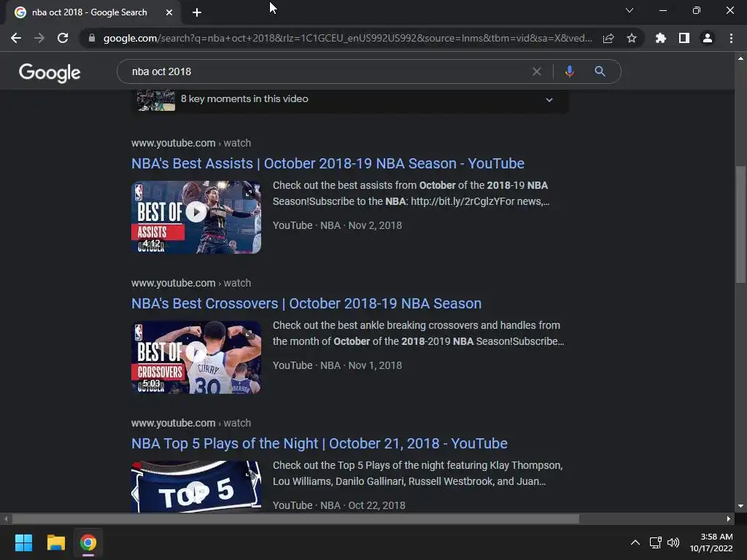Open 'NBA's Best Crossovers | October 2018-19' link
747x560 pixels.
point(306,303)
